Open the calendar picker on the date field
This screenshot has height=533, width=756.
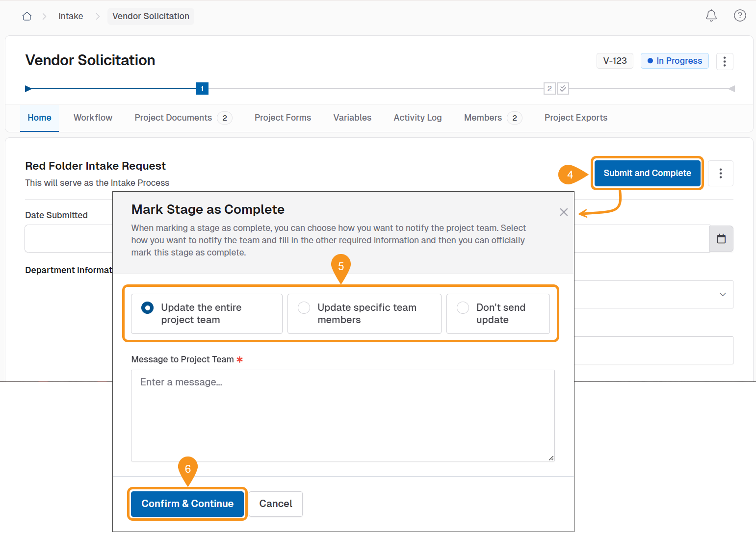[721, 238]
